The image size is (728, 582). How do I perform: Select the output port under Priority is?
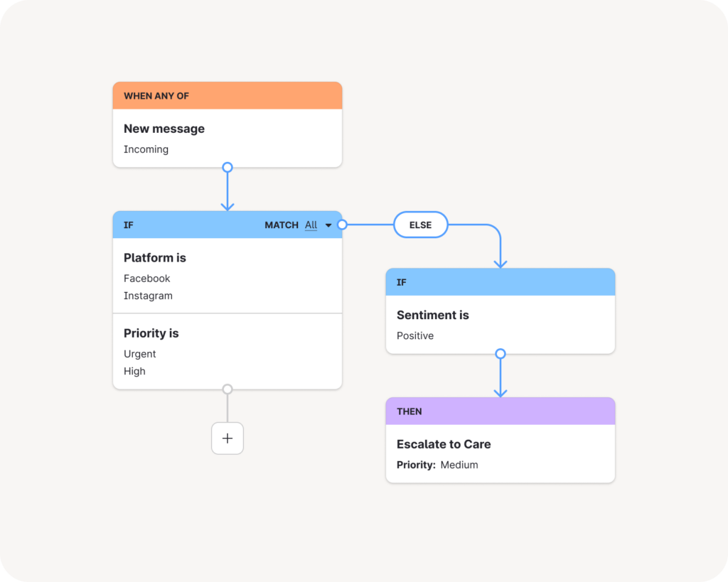point(227,389)
